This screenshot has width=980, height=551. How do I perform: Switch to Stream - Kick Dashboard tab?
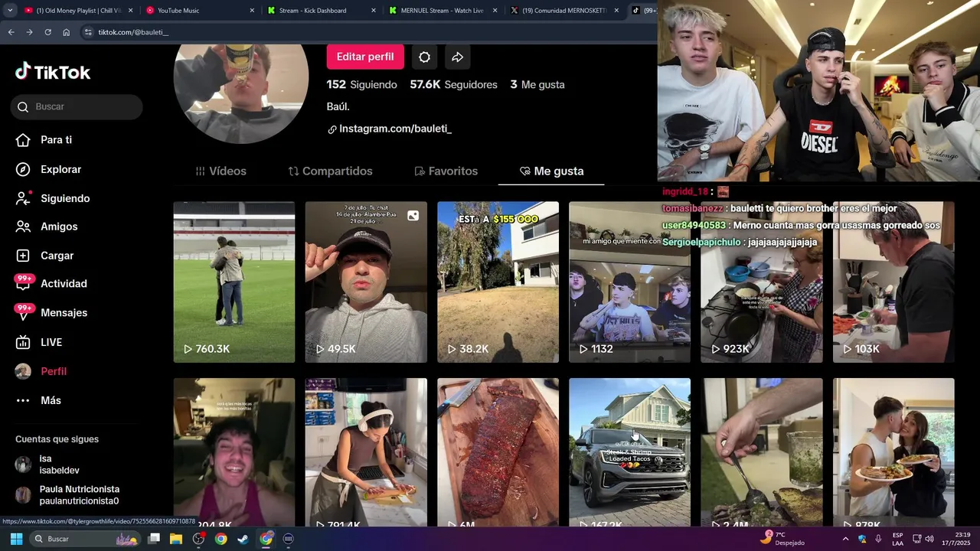322,11
